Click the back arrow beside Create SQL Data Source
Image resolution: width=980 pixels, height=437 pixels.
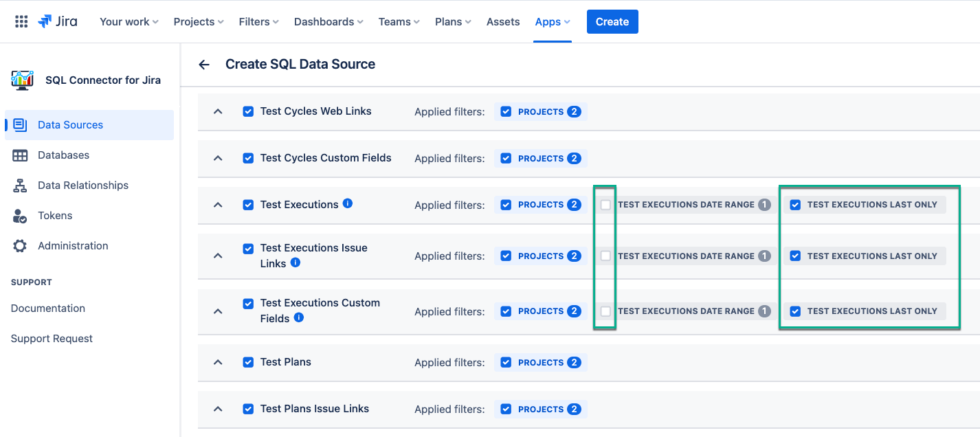coord(204,65)
